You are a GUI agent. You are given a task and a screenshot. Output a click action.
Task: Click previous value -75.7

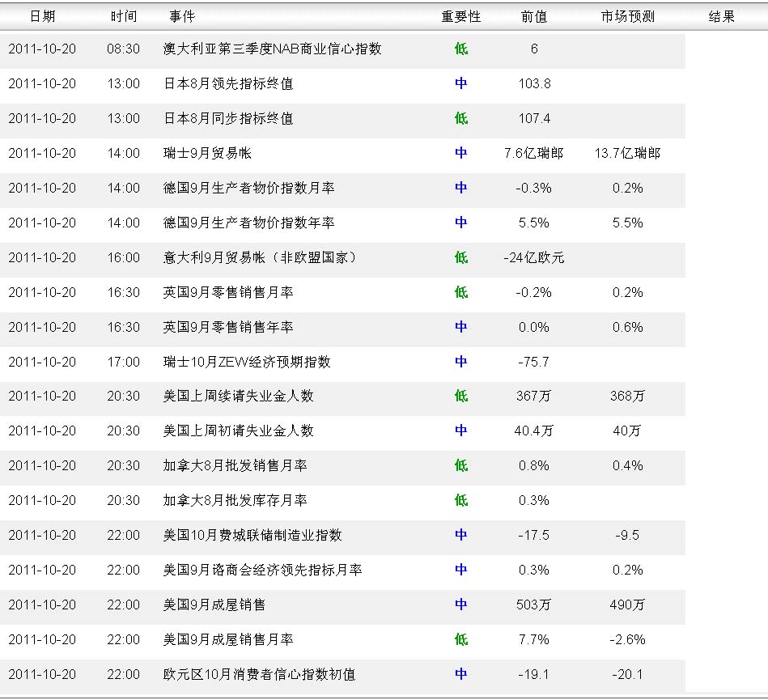[x=534, y=362]
